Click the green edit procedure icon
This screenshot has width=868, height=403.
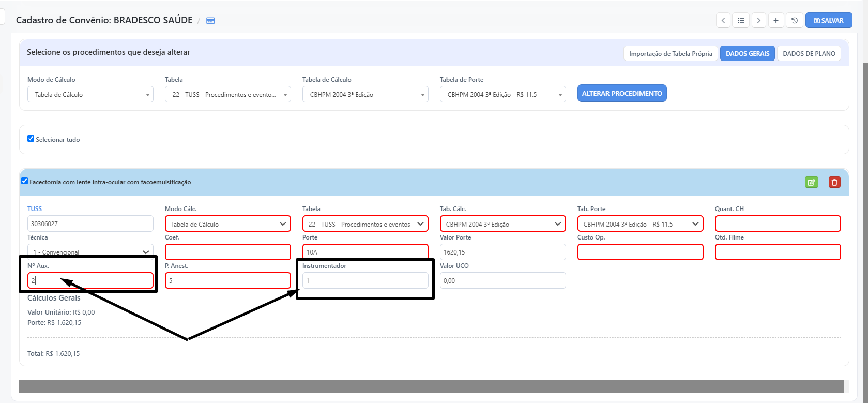click(812, 182)
